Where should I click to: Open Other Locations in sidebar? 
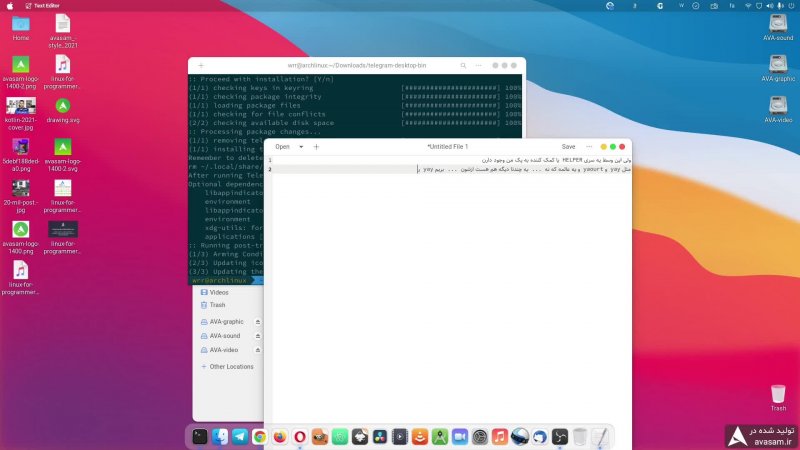point(231,367)
